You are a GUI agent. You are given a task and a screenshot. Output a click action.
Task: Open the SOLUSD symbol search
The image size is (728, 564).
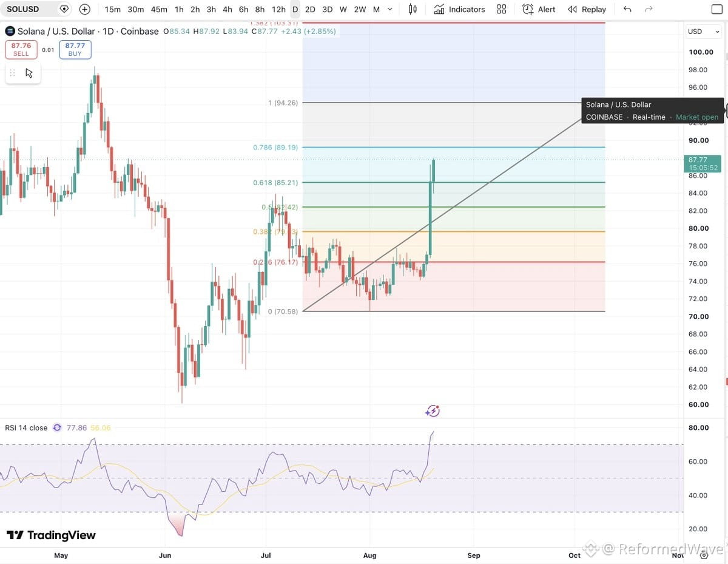coord(22,9)
